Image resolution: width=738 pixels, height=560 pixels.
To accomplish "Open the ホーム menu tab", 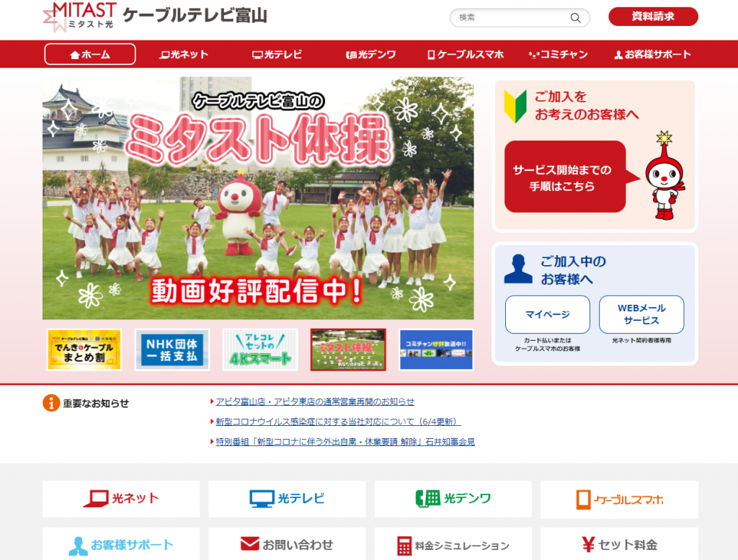I will [90, 54].
